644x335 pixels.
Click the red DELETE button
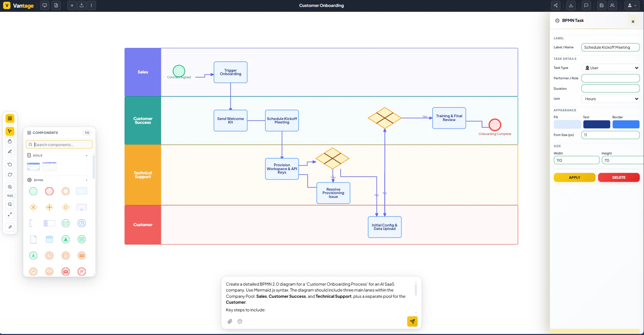619,177
